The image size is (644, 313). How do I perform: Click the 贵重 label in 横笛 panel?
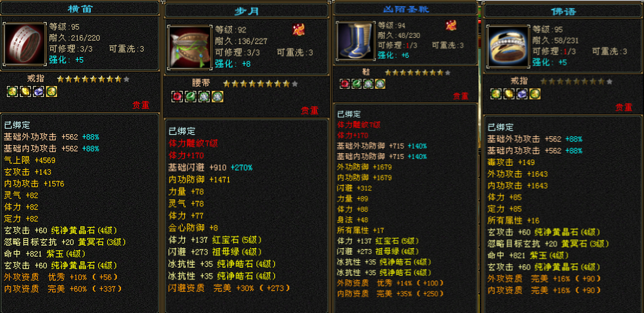pos(141,105)
